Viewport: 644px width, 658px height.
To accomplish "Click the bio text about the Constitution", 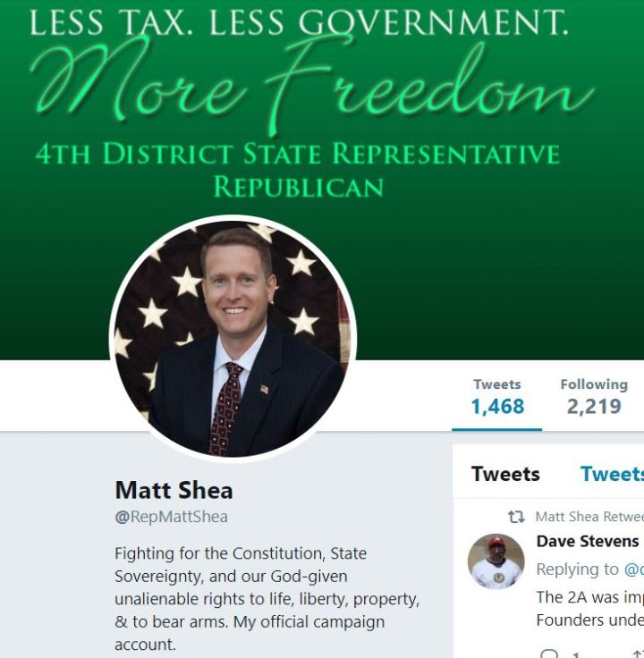I will click(267, 599).
